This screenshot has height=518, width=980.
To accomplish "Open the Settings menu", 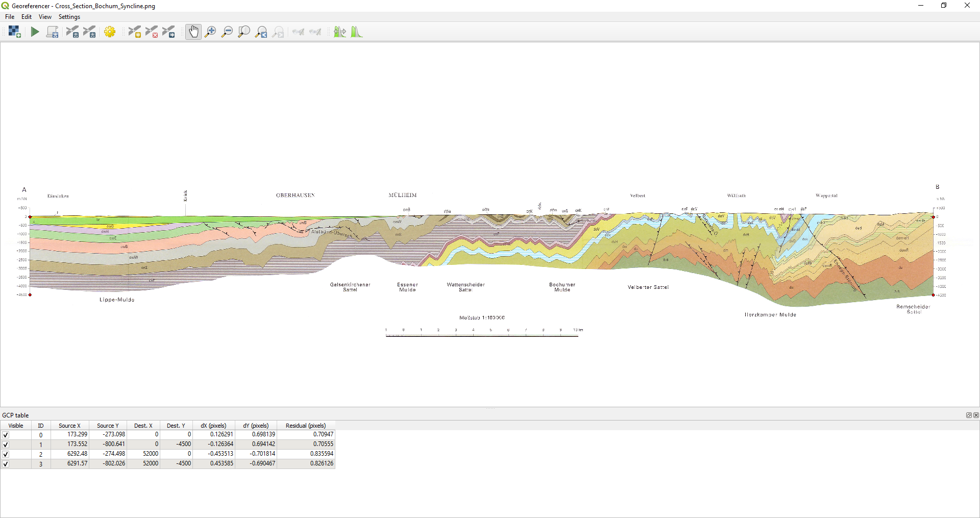I will 69,17.
